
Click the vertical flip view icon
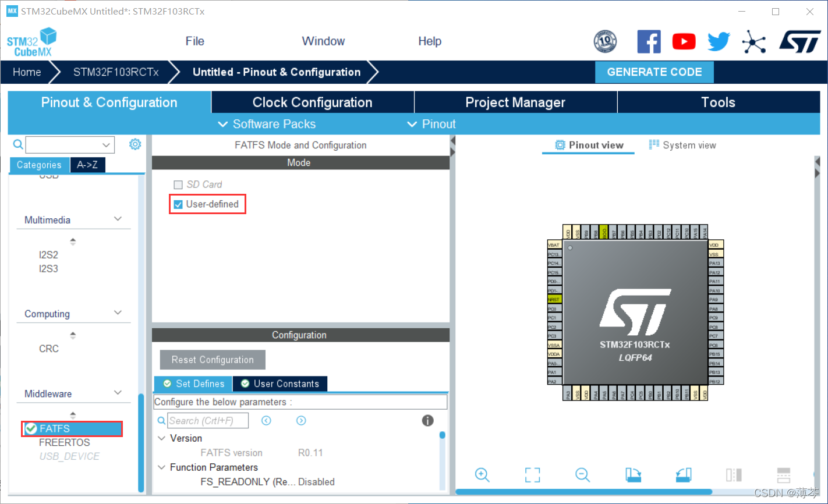coord(734,475)
